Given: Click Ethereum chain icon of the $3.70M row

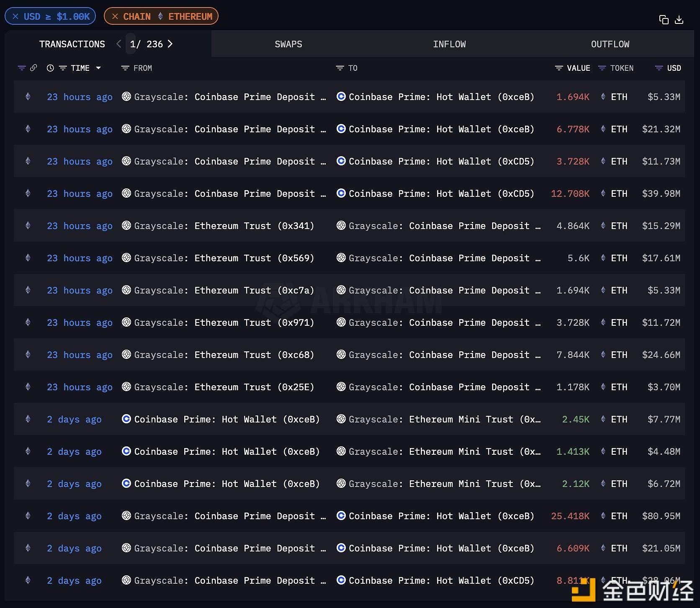Looking at the screenshot, I should tap(28, 386).
